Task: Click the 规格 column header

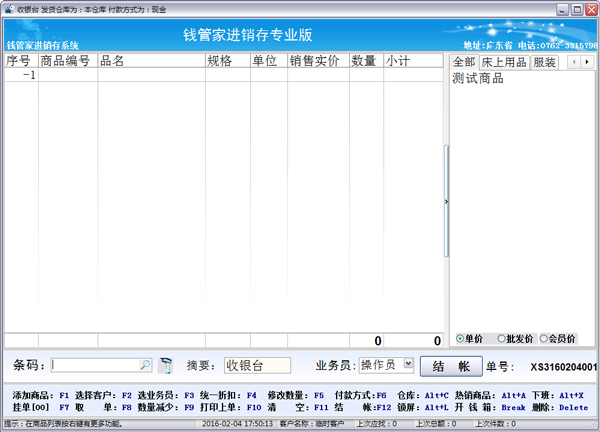Action: pyautogui.click(x=228, y=61)
